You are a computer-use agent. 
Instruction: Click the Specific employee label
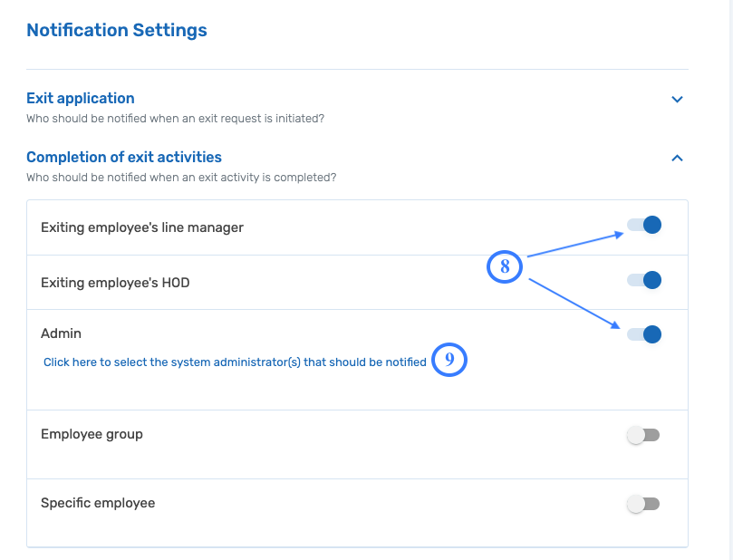pos(98,503)
